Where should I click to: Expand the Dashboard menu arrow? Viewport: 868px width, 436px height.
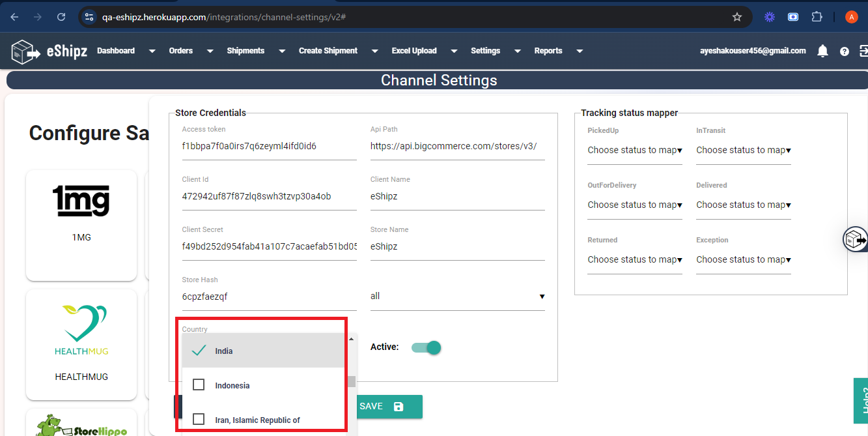[x=152, y=51]
